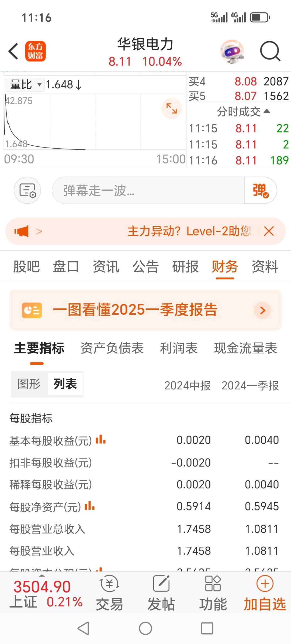Open the 东方财富 logo icon
This screenshot has width=291, height=644.
coord(36,51)
